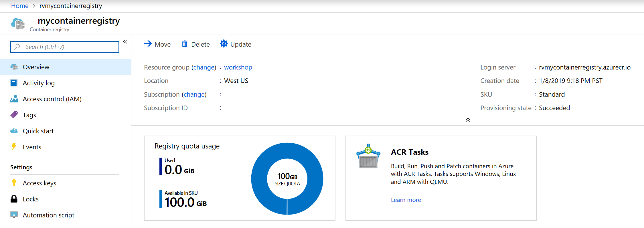Change the resource group via change link
Screen dimensions: 644x228
[204, 67]
